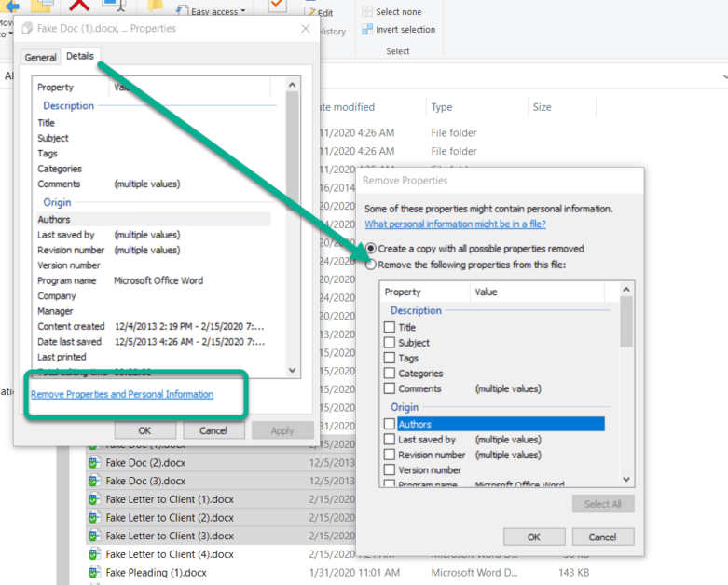Click the Comments row in Properties details

pos(153,184)
